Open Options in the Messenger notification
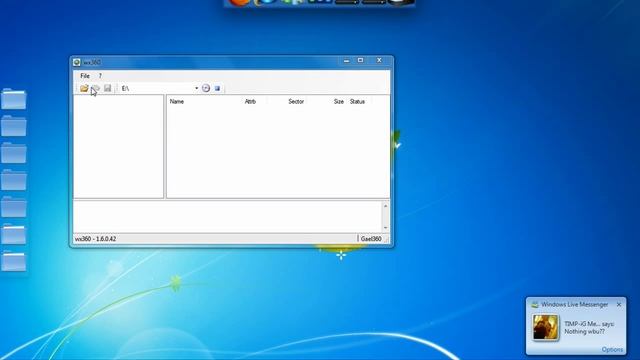 pyautogui.click(x=612, y=349)
